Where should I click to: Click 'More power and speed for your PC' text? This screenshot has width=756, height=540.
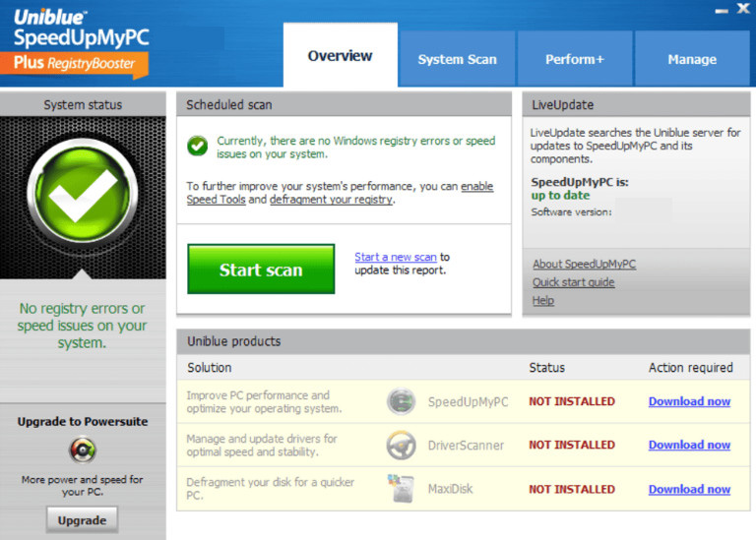pyautogui.click(x=82, y=486)
